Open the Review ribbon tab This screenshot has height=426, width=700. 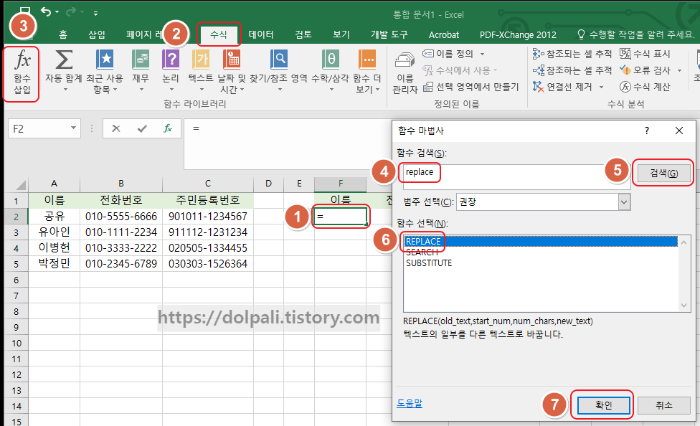coord(303,34)
